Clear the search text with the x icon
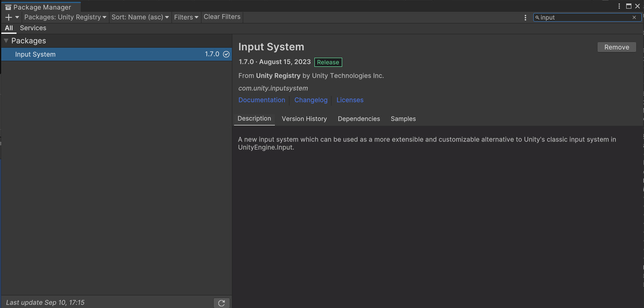Image resolution: width=644 pixels, height=308 pixels. 634,18
